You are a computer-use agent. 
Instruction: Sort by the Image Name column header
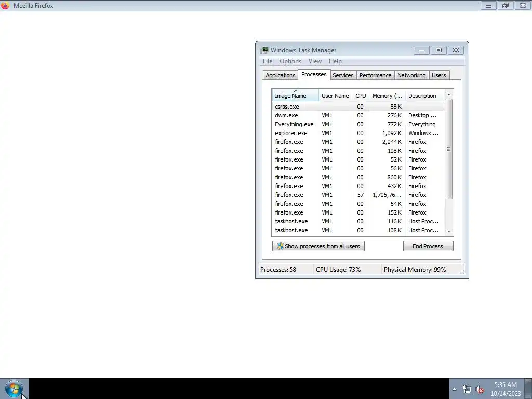pos(295,96)
